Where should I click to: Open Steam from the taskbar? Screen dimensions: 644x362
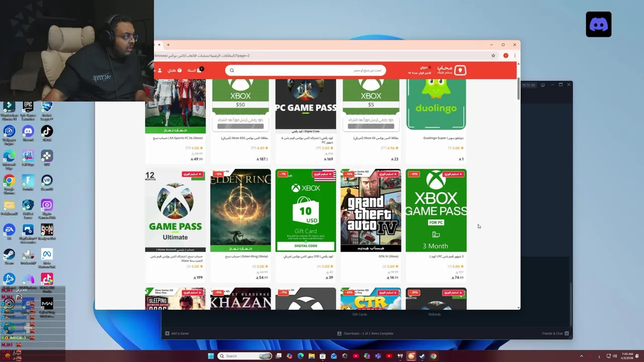pyautogui.click(x=422, y=356)
